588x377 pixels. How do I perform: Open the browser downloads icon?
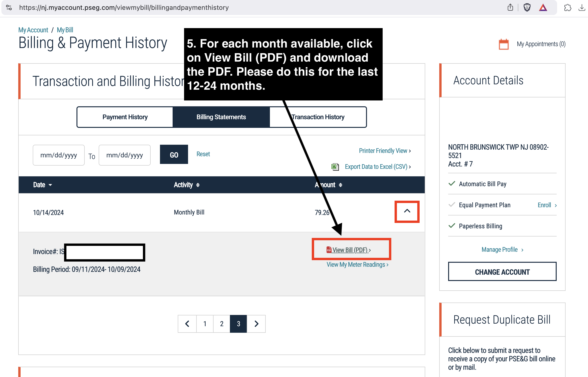pos(582,7)
